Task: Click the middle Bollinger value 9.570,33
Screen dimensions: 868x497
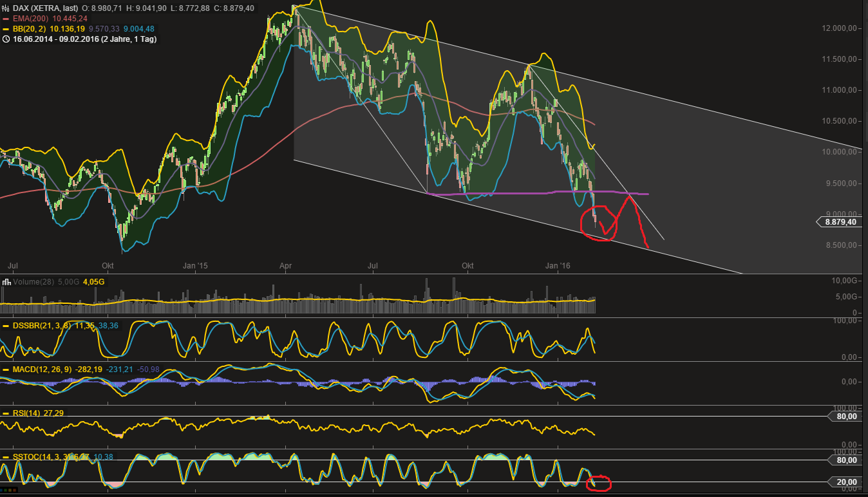Action: pyautogui.click(x=103, y=28)
